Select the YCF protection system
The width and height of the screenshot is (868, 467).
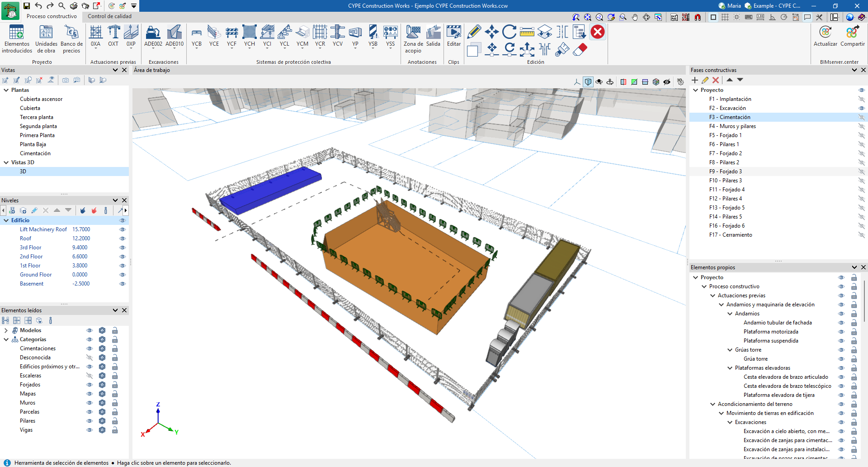tap(231, 36)
